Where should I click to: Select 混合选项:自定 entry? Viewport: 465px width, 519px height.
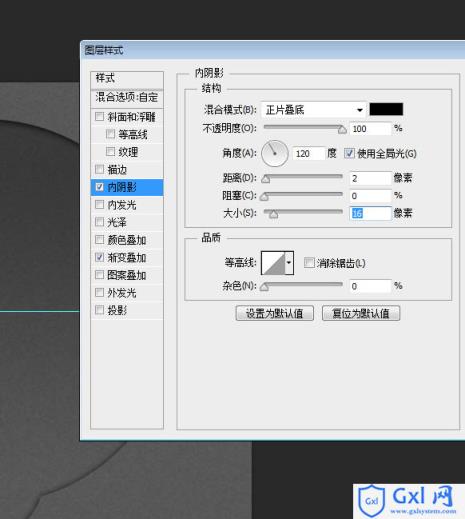point(127,98)
